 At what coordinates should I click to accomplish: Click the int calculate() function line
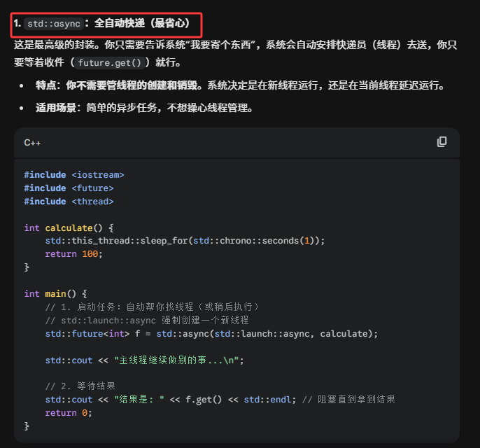point(69,227)
